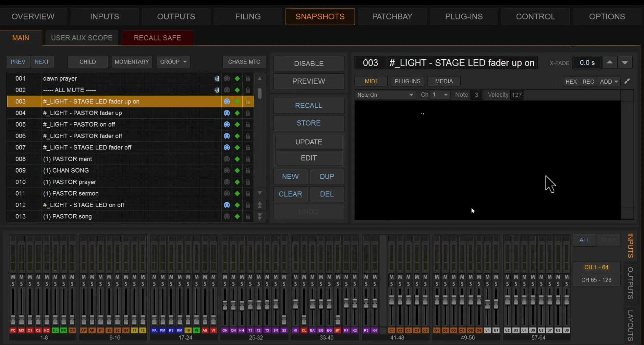Click the lock icon on snapshot 003
Screen dimensions: 644x345
[248, 102]
